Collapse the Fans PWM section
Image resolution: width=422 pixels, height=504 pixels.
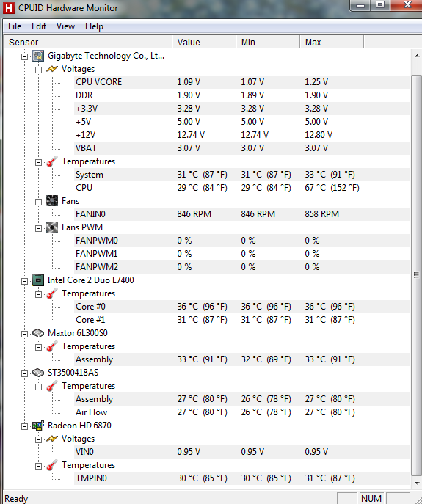(38, 228)
